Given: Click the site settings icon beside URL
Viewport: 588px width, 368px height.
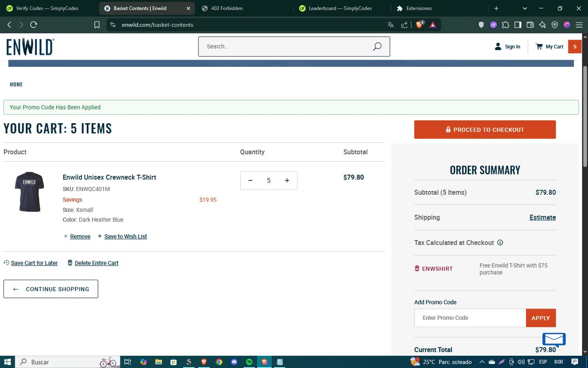Looking at the screenshot, I should (x=113, y=25).
